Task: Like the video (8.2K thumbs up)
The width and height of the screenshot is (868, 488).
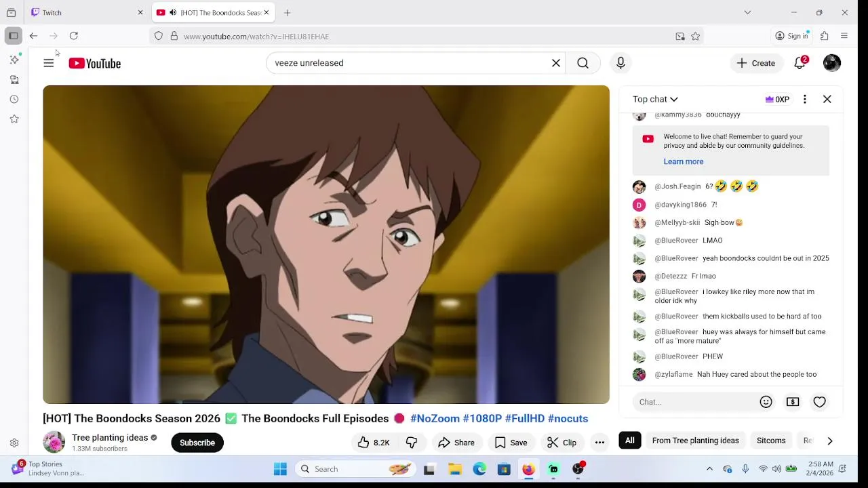Action: coord(374,443)
